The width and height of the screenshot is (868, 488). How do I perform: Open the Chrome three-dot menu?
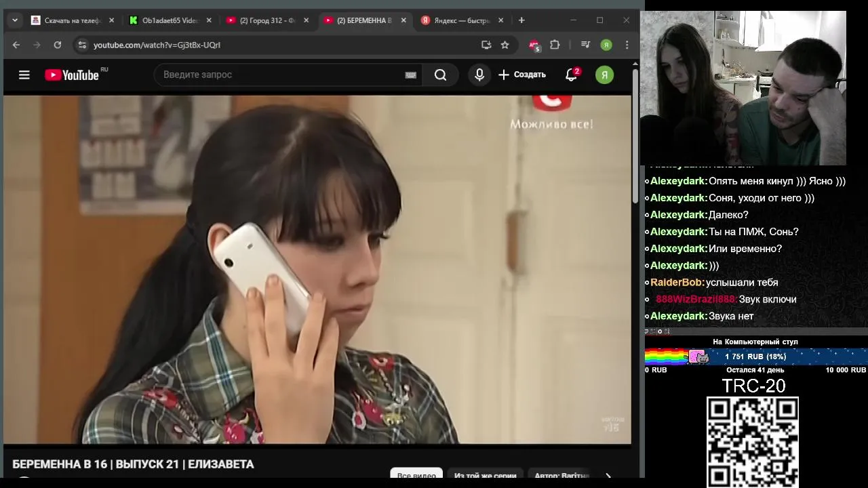[x=627, y=45]
